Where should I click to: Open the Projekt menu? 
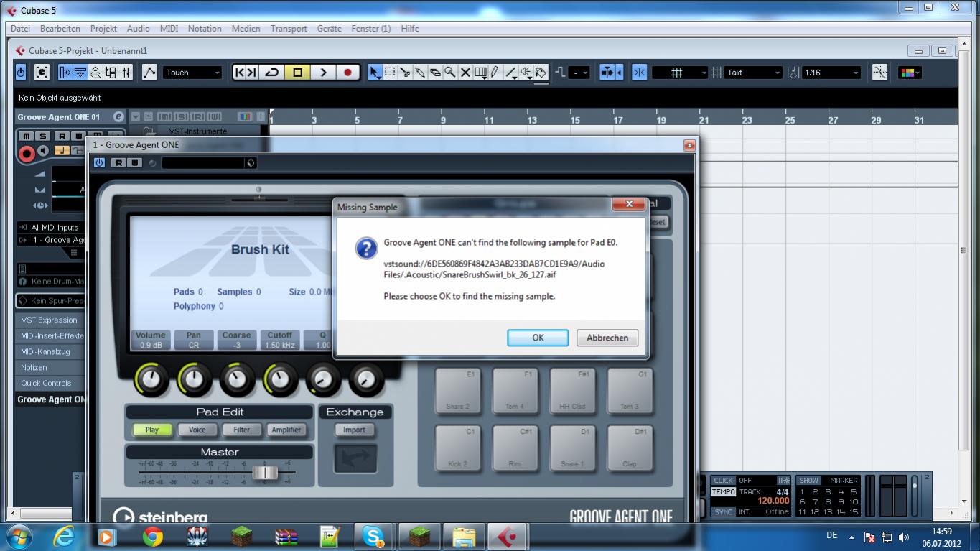pos(103,29)
